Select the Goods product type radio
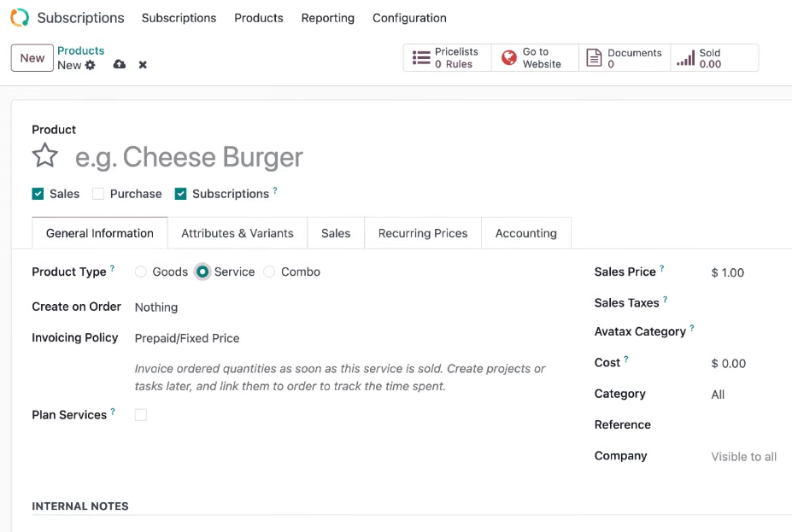Viewport: 792px width, 532px height. coord(141,272)
